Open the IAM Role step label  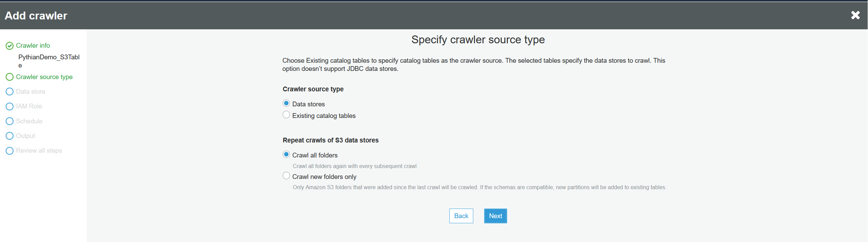click(29, 106)
